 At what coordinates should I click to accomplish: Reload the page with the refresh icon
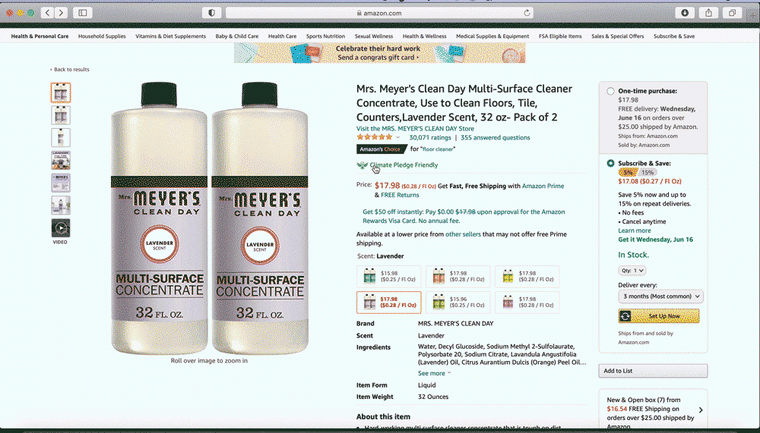(527, 13)
